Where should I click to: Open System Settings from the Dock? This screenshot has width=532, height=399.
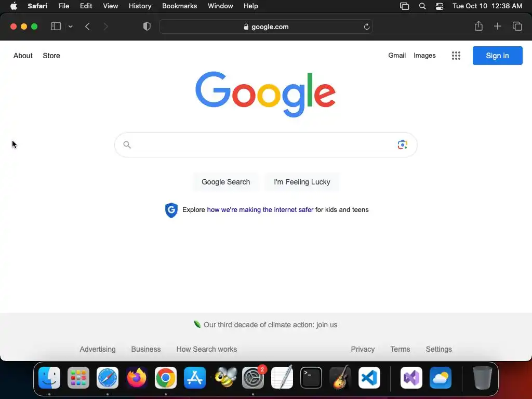pos(253,378)
